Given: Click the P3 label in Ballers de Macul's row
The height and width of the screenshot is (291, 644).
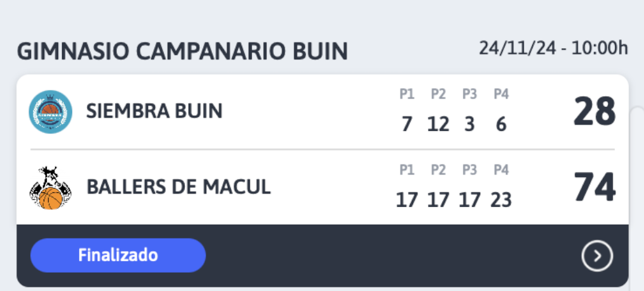Looking at the screenshot, I should 469,170.
